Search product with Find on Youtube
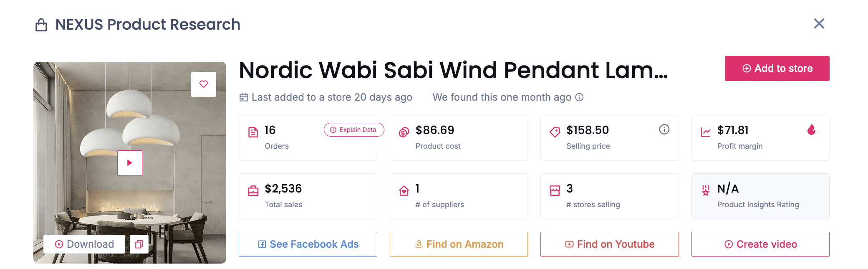 coord(609,244)
